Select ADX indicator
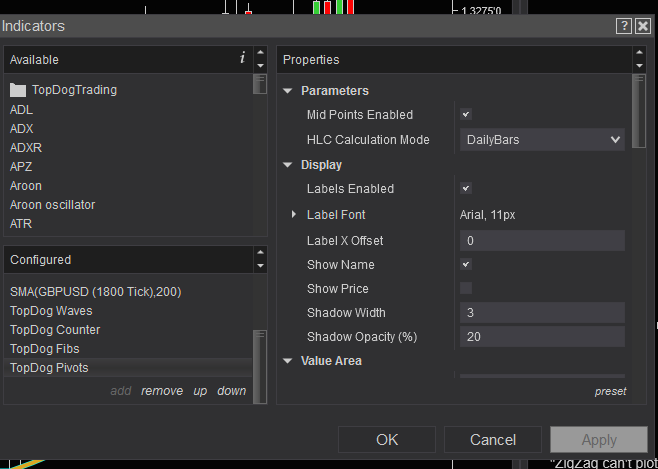658x469 pixels. click(x=21, y=129)
